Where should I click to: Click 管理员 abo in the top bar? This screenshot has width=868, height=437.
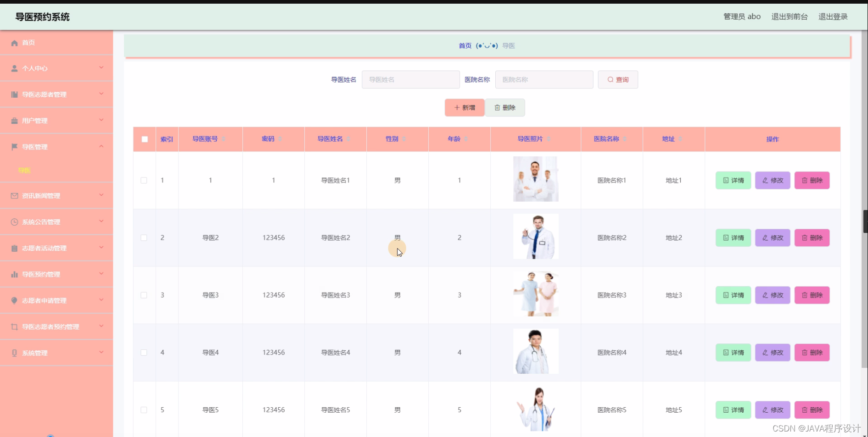coord(742,17)
